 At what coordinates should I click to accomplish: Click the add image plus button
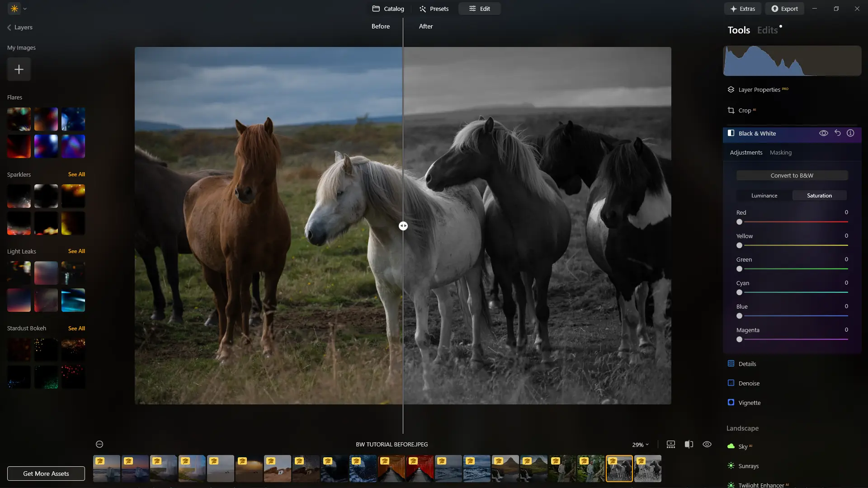tap(19, 70)
